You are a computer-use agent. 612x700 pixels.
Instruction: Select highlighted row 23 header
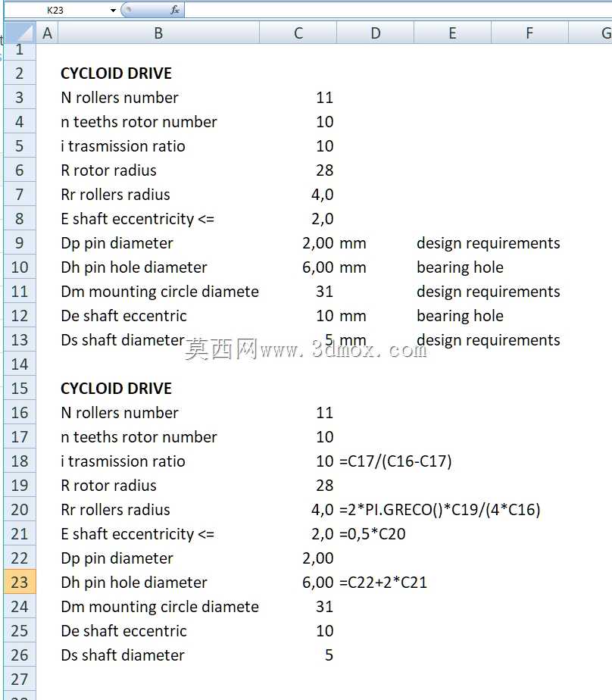20,582
